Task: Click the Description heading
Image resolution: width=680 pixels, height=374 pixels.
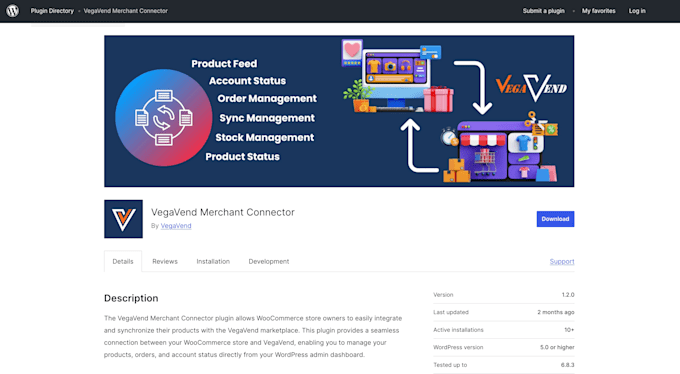Action: click(131, 298)
